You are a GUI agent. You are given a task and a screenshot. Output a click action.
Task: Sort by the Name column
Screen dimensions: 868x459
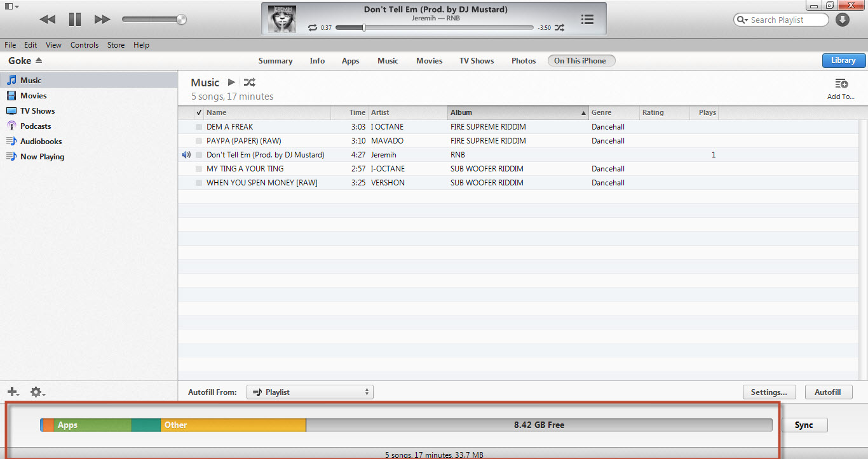click(x=267, y=112)
